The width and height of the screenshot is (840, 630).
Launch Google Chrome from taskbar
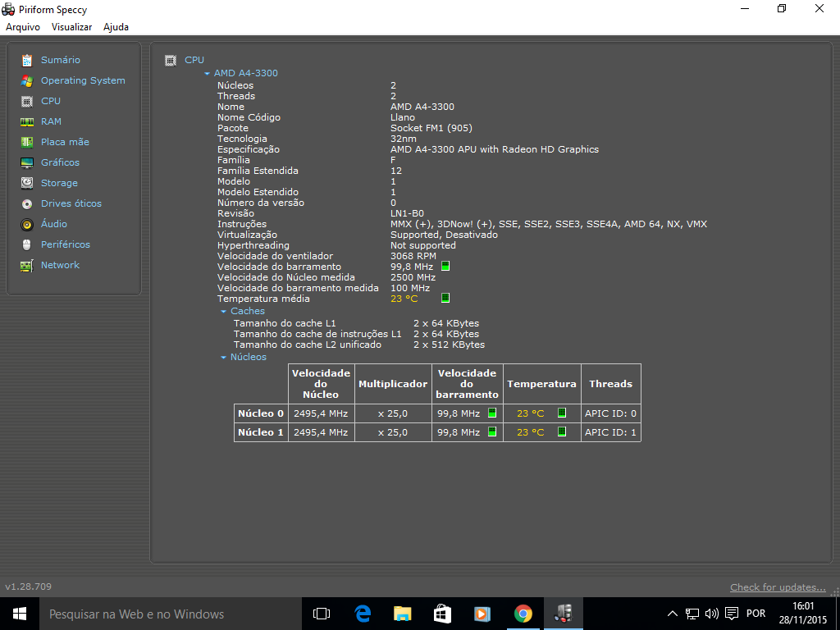(x=523, y=614)
